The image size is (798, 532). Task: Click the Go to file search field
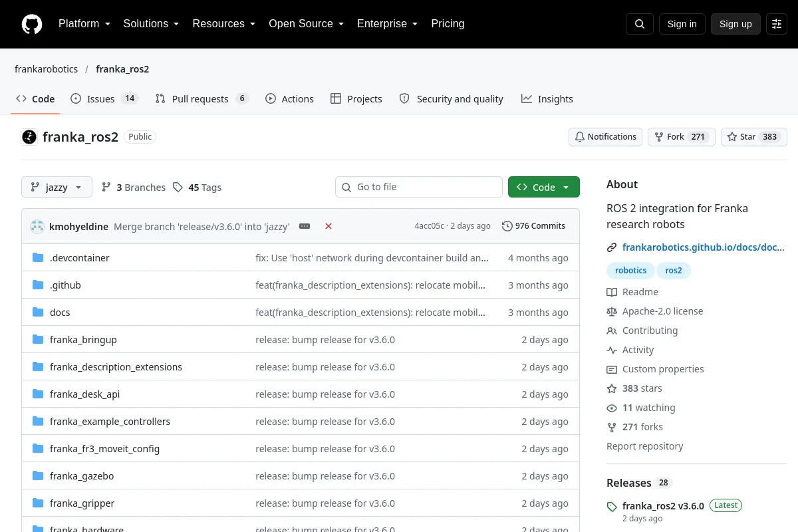coord(419,188)
